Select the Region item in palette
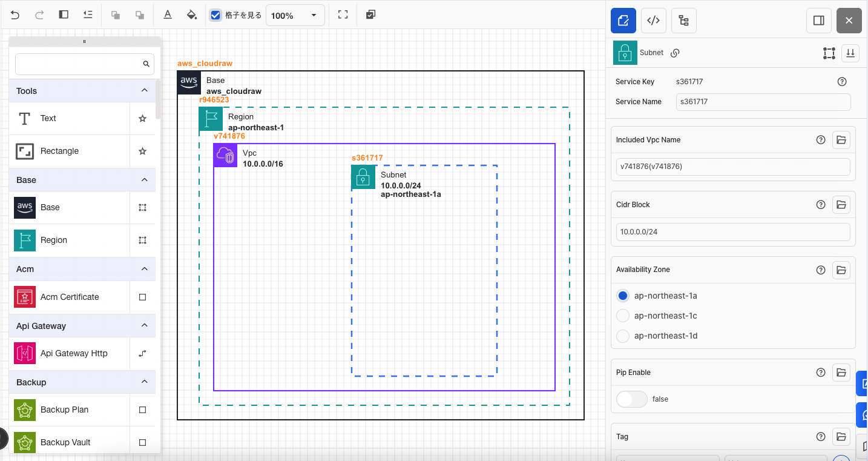The width and height of the screenshot is (868, 461). (70, 240)
